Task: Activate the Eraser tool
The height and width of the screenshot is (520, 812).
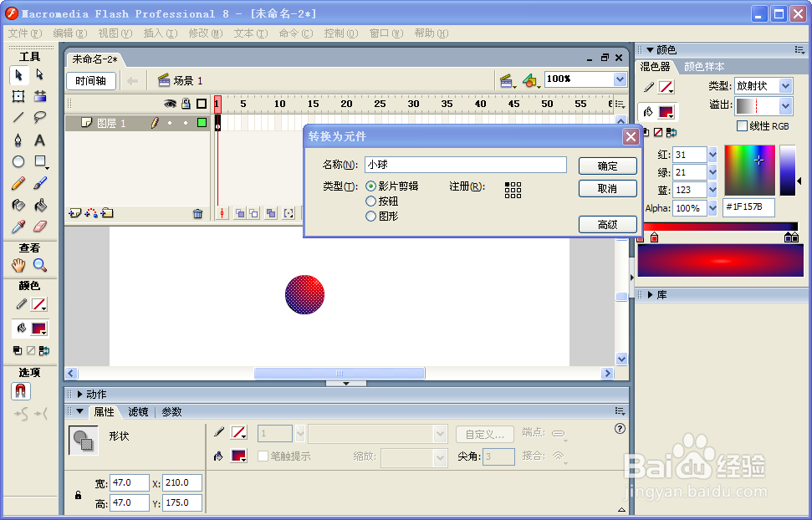Action: pyautogui.click(x=40, y=226)
